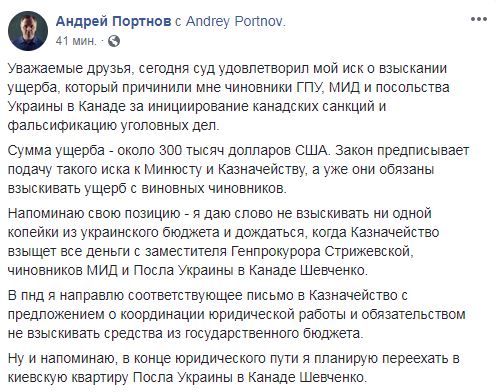Click the name 'Стрижевской' in the text
This screenshot has width=496, height=392.
tap(367, 251)
